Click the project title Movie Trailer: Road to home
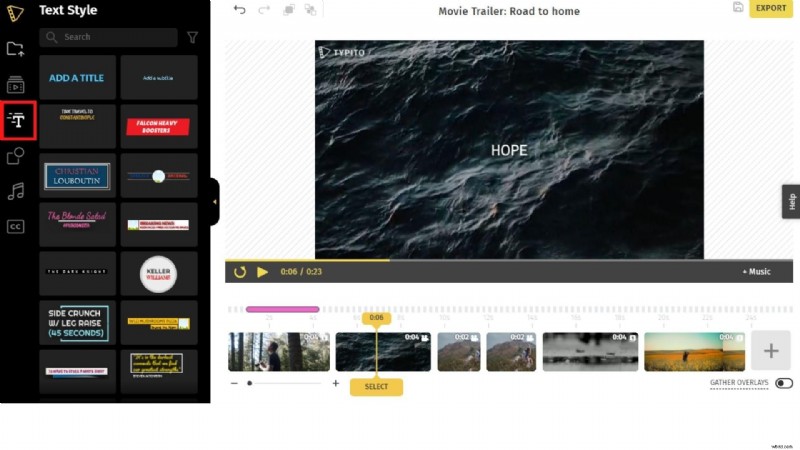 coord(509,11)
